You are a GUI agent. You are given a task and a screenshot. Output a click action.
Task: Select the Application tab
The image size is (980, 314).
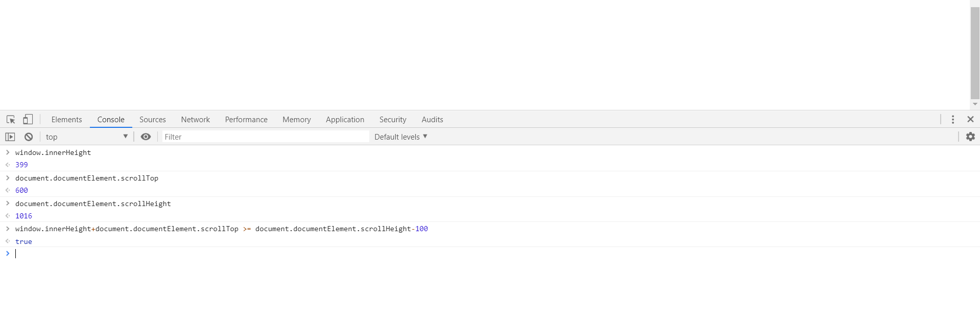(345, 120)
